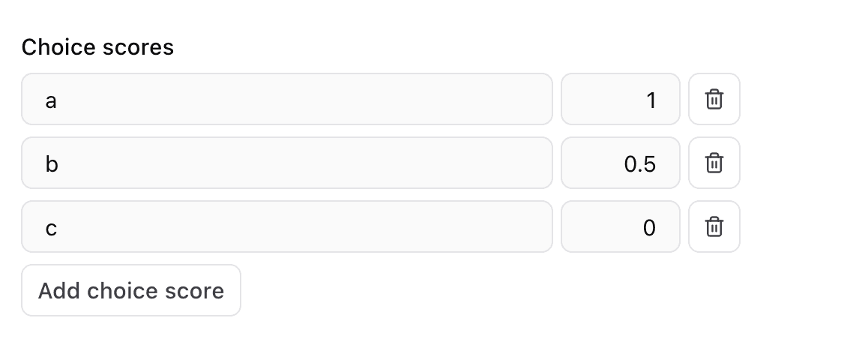The width and height of the screenshot is (868, 348).
Task: Focus the choice name field containing b
Action: (x=286, y=163)
